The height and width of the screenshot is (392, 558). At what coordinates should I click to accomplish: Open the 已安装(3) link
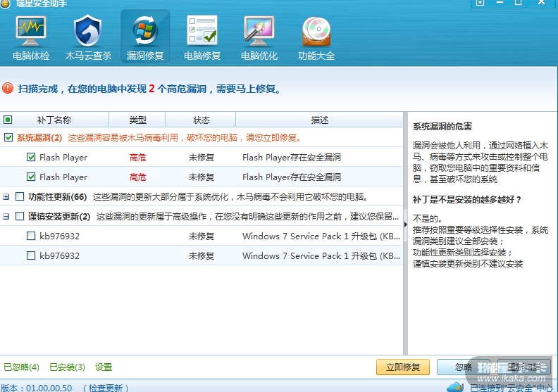(x=67, y=367)
